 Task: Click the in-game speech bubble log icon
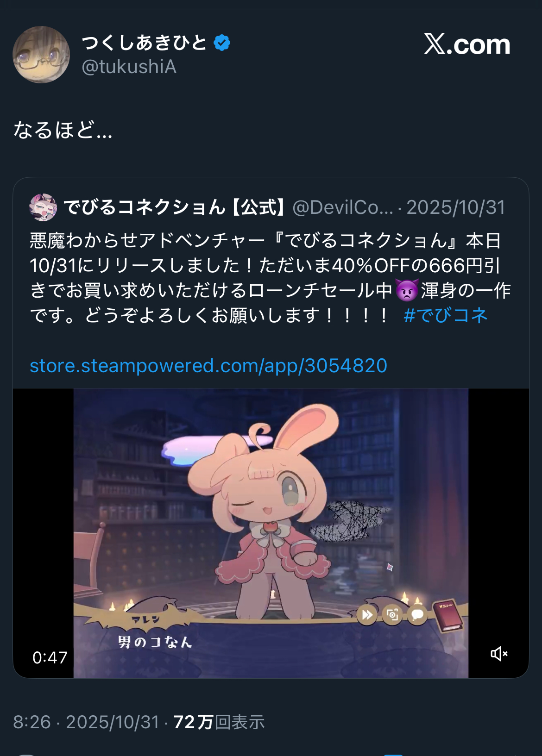[417, 615]
